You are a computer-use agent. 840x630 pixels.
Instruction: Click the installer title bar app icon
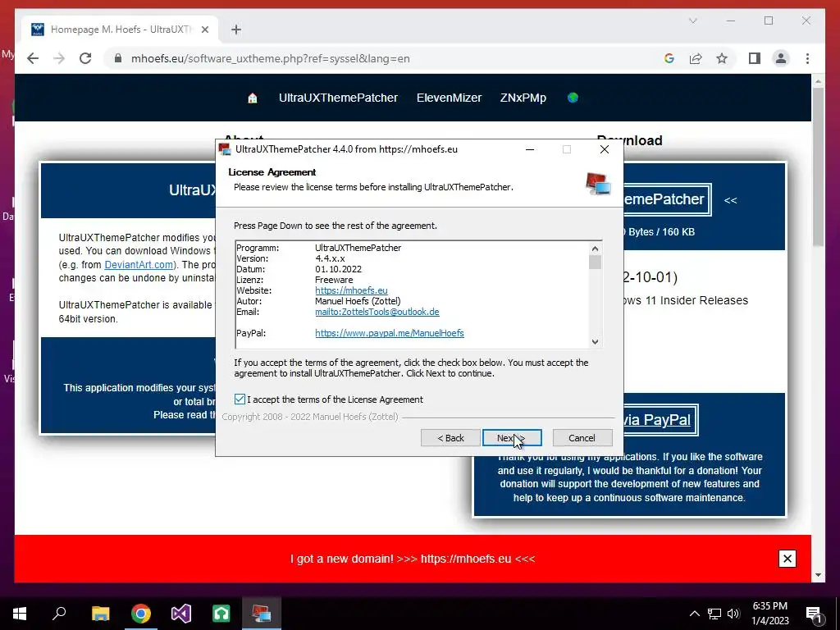point(225,149)
